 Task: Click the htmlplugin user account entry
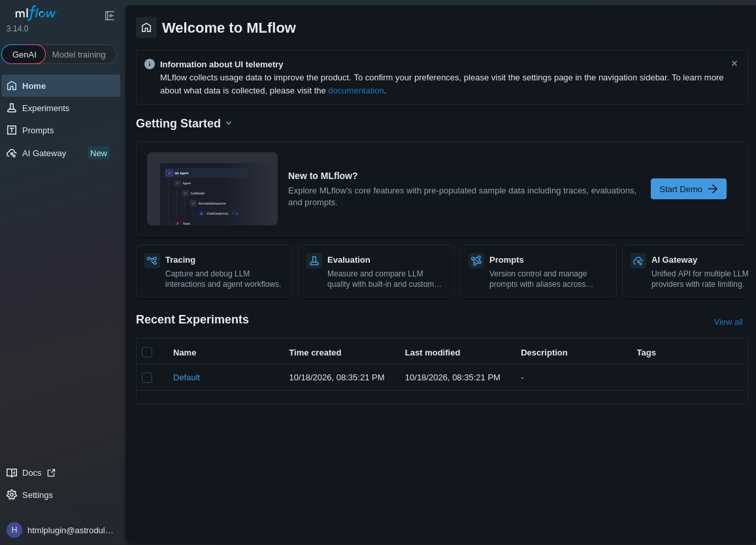pos(61,530)
